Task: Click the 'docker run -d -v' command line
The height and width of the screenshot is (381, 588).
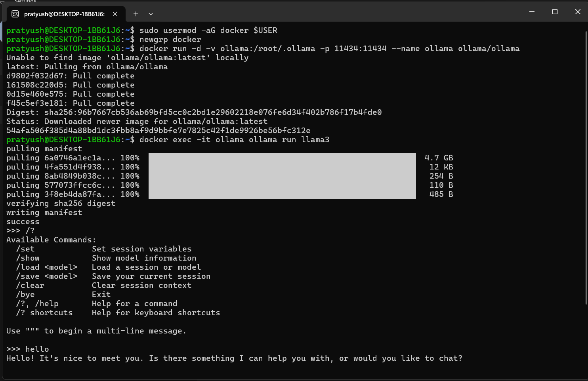Action: tap(329, 49)
